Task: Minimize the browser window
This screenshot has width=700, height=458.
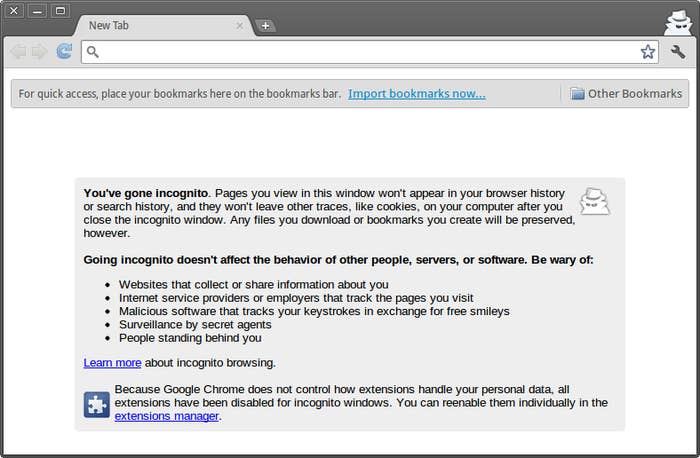Action: click(37, 10)
